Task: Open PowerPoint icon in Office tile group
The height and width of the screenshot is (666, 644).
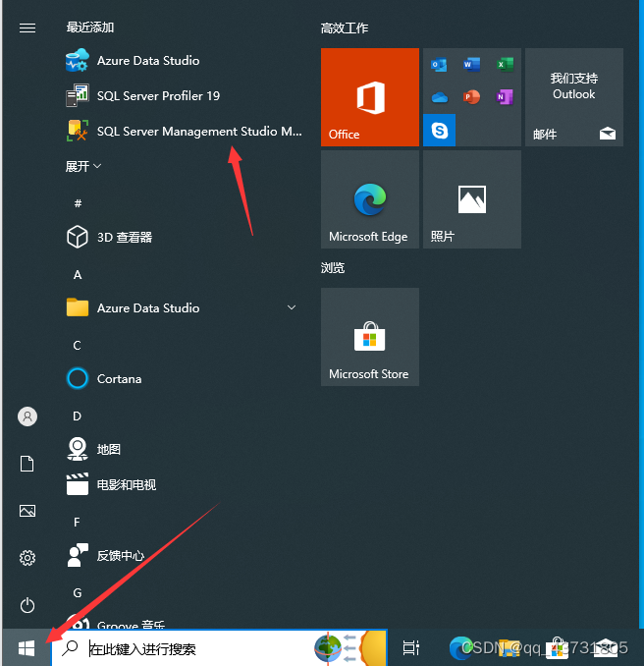Action: [x=471, y=97]
